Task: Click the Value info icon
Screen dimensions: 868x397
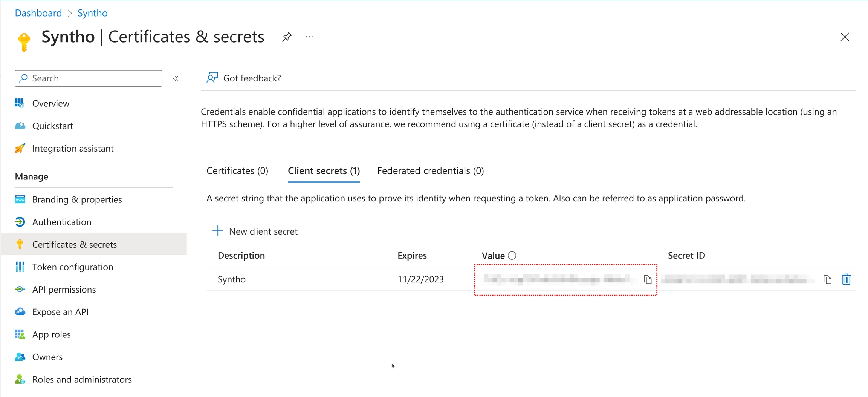Action: point(512,256)
